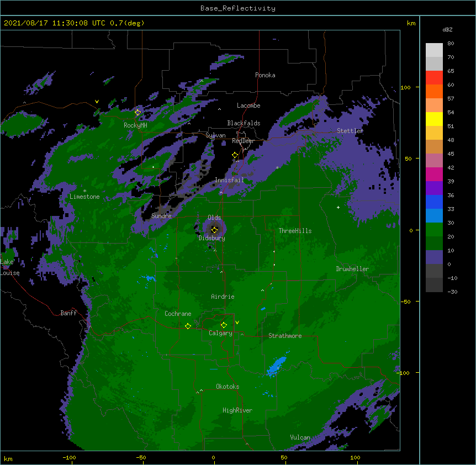Click the 100 km tick on the bottom axis
This screenshot has width=476, height=465.
point(355,457)
